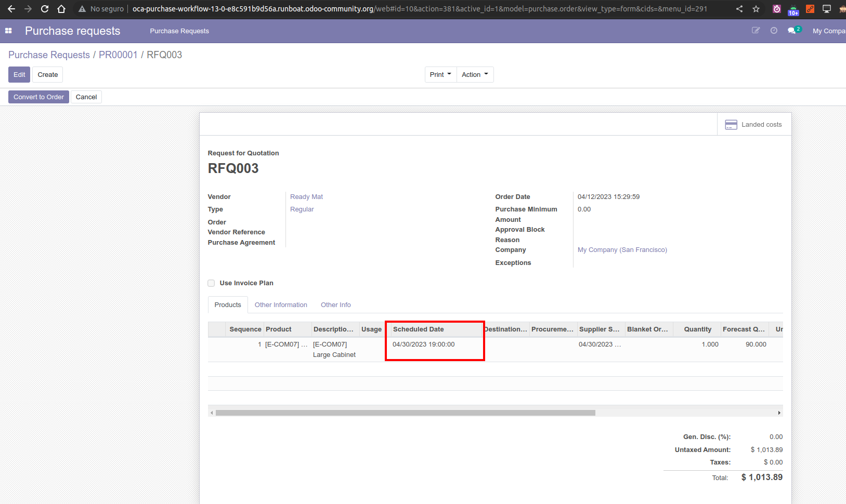Click the browser share icon
This screenshot has height=504, width=846.
pos(740,9)
